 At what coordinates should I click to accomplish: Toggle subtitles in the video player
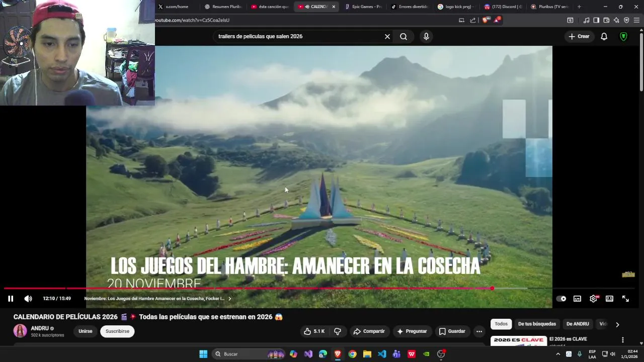coord(577,299)
